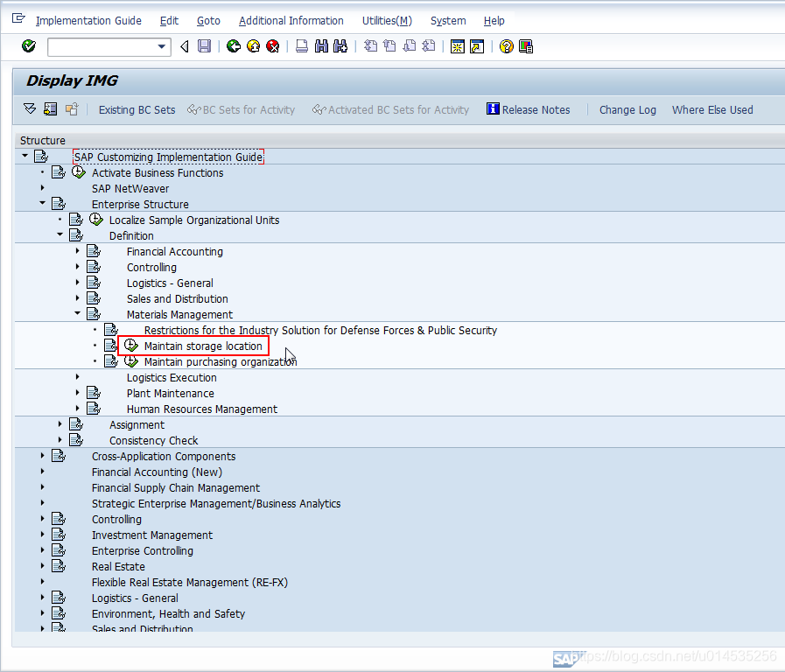
Task: Expand the Cross-Application Components node
Action: [43, 455]
